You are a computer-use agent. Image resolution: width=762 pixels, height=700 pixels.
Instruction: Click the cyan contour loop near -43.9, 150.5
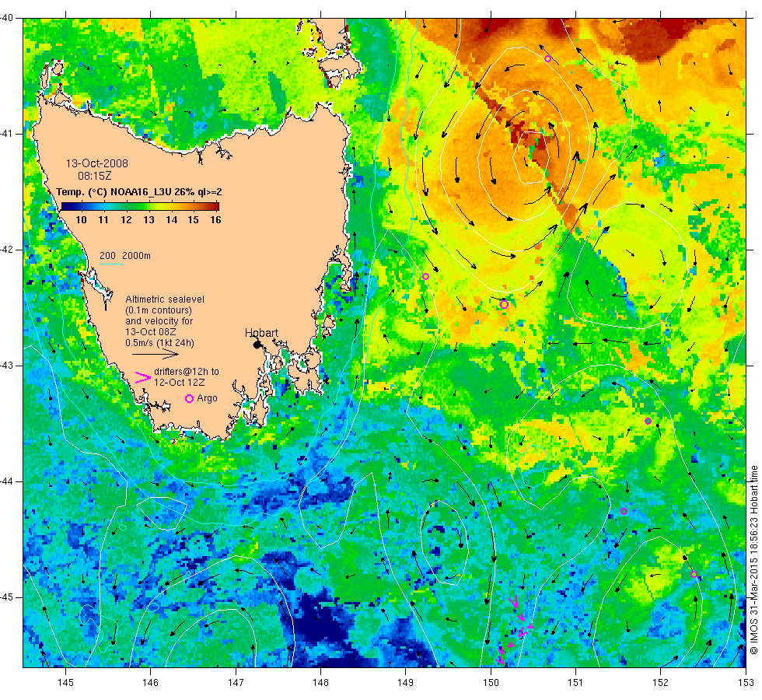point(533,466)
